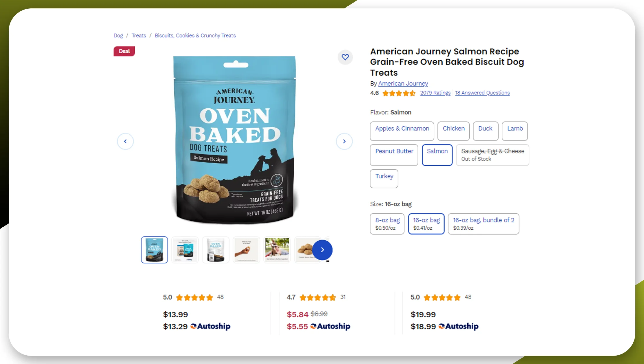Select the Turkey flavor option

pos(384,179)
